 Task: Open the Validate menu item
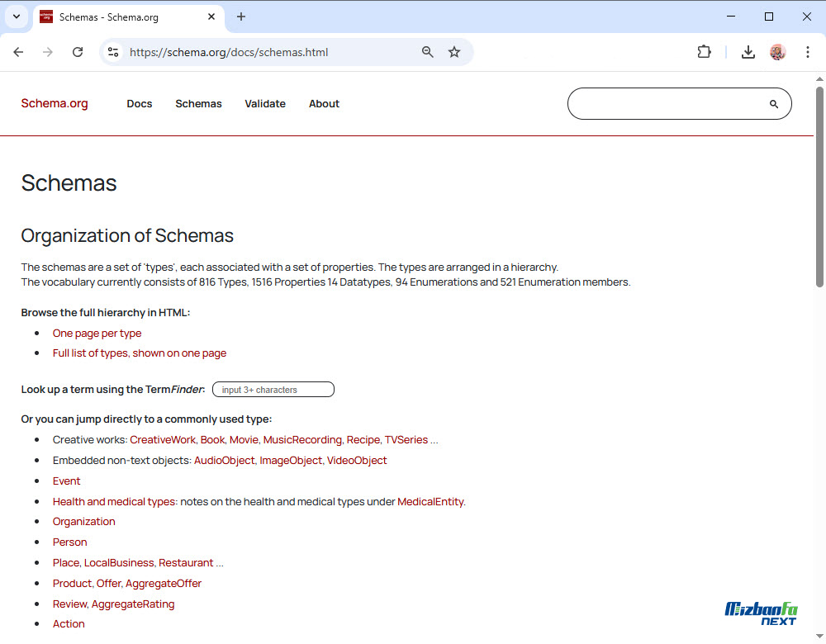pyautogui.click(x=265, y=104)
